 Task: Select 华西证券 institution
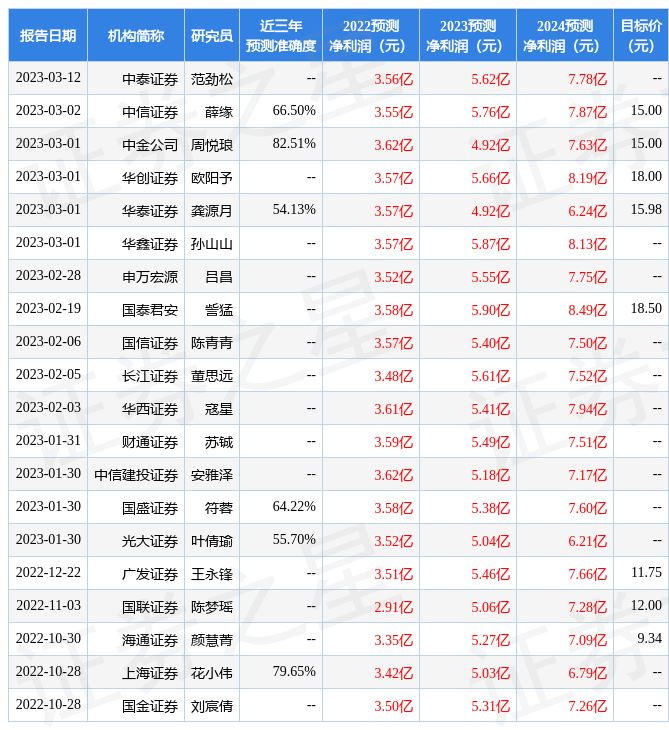[150, 410]
